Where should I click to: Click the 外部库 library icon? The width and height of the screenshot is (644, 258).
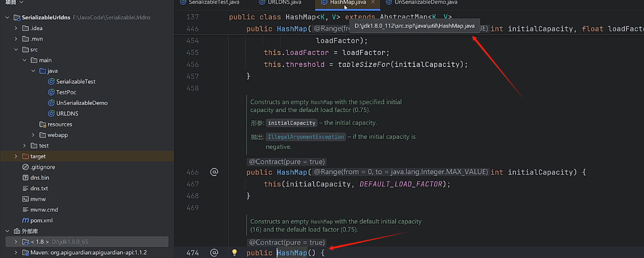(17, 231)
